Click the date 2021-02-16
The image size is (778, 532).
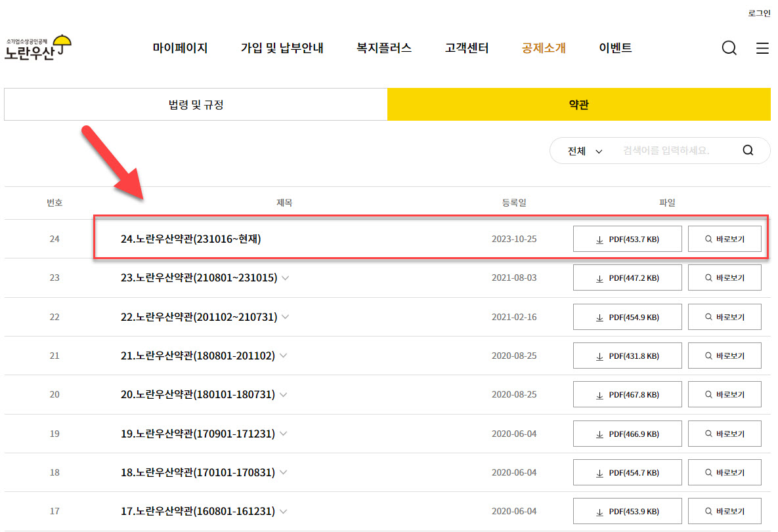pos(514,317)
